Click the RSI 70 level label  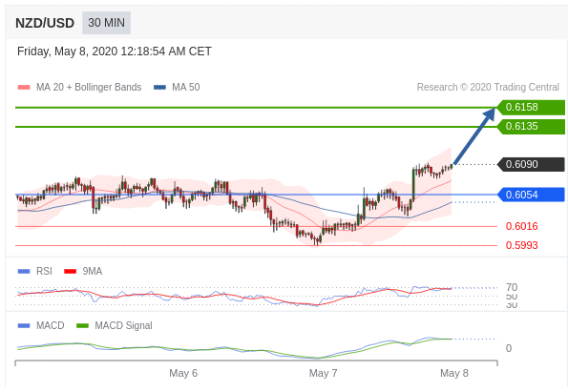(x=512, y=287)
